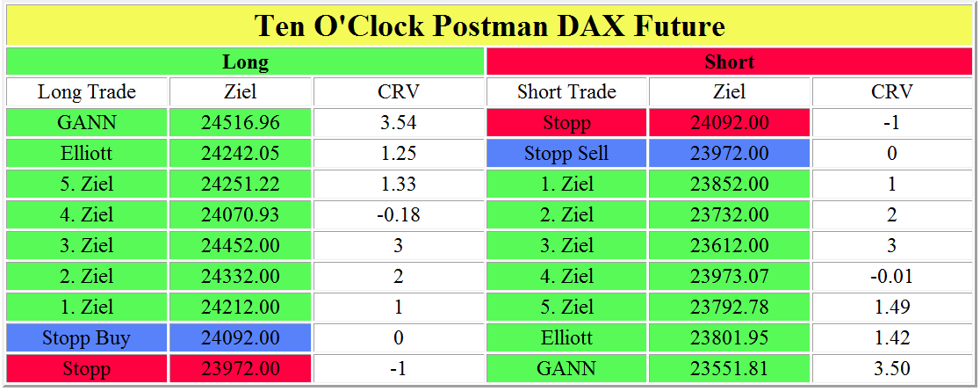The height and width of the screenshot is (391, 980).
Task: Click the short 2. Ziel value 23732.00
Action: (729, 215)
